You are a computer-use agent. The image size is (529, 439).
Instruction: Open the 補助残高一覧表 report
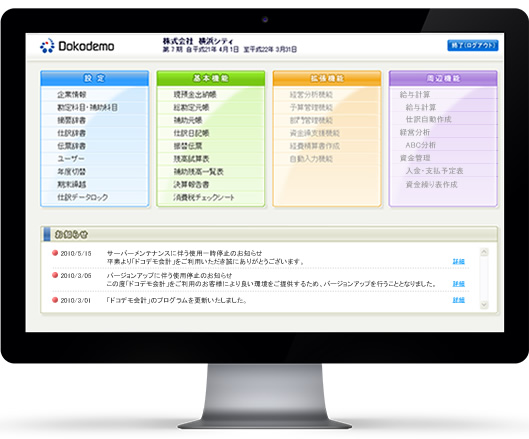[198, 172]
